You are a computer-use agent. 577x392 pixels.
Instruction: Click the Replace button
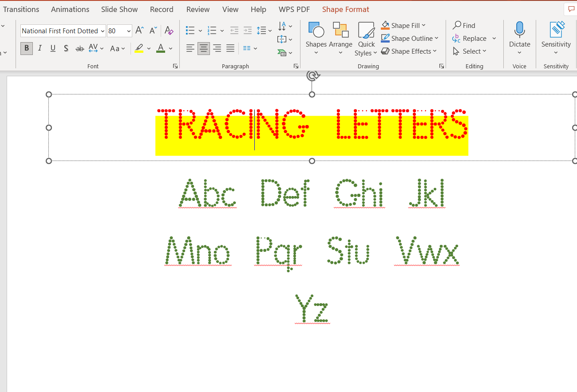(x=470, y=39)
